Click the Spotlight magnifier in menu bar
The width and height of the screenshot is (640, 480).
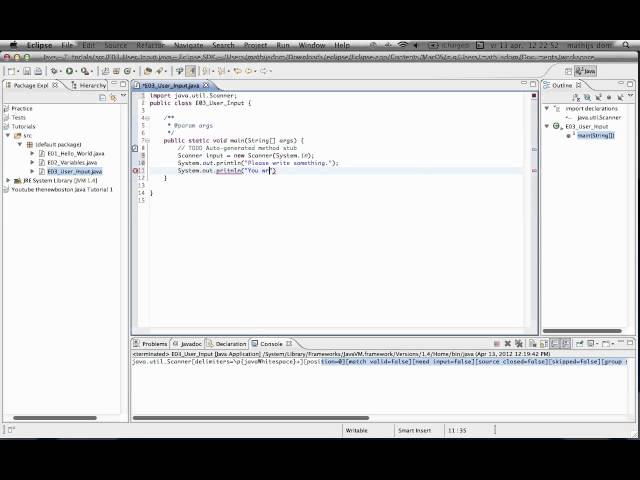click(x=626, y=45)
